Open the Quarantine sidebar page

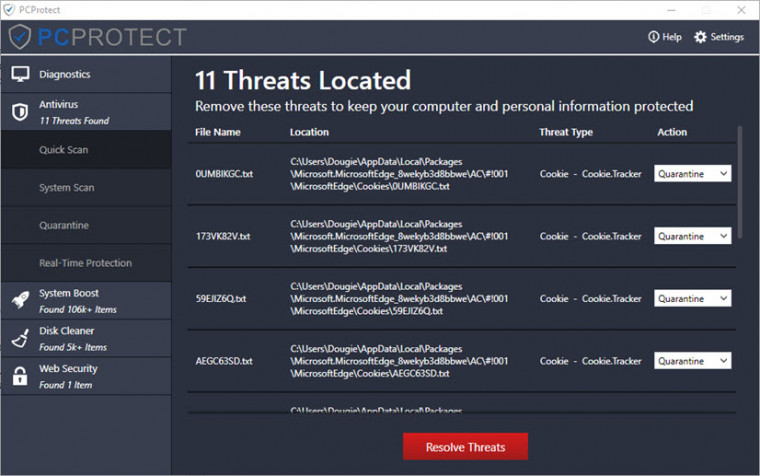pyautogui.click(x=86, y=225)
